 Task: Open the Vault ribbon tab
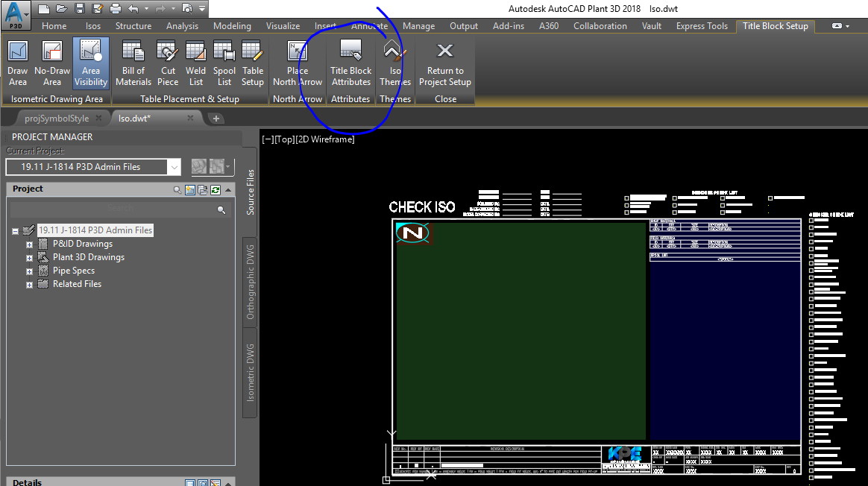(x=652, y=26)
